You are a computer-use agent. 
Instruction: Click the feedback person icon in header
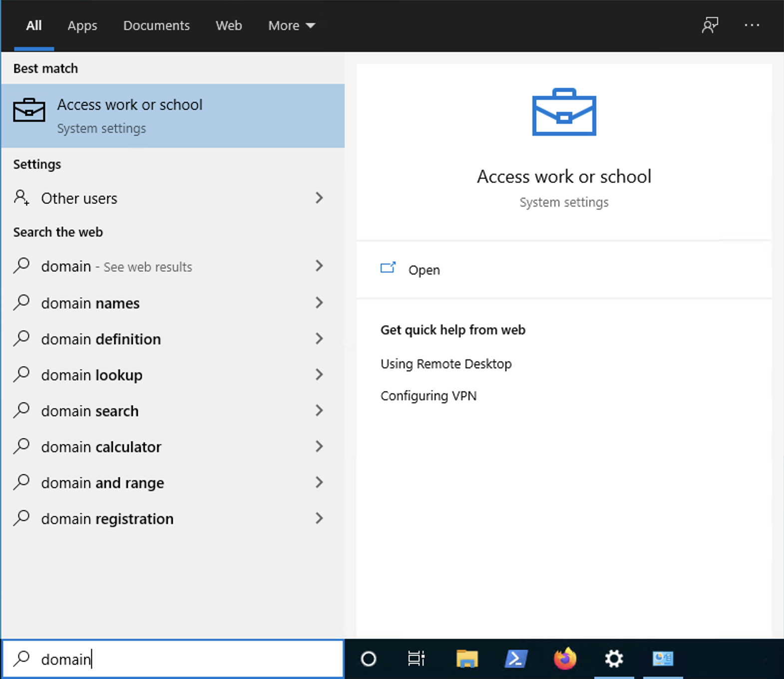710,25
